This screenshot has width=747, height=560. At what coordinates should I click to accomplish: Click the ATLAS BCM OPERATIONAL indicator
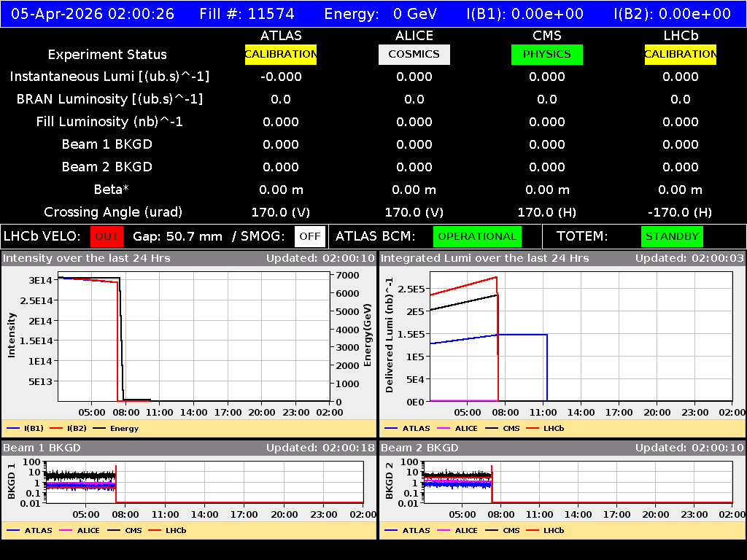tap(477, 236)
